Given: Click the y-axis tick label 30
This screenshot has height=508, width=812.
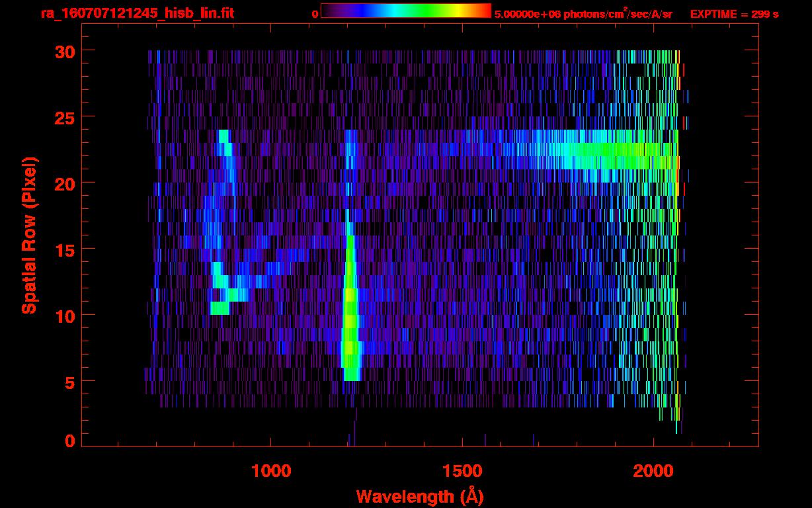Looking at the screenshot, I should 64,51.
